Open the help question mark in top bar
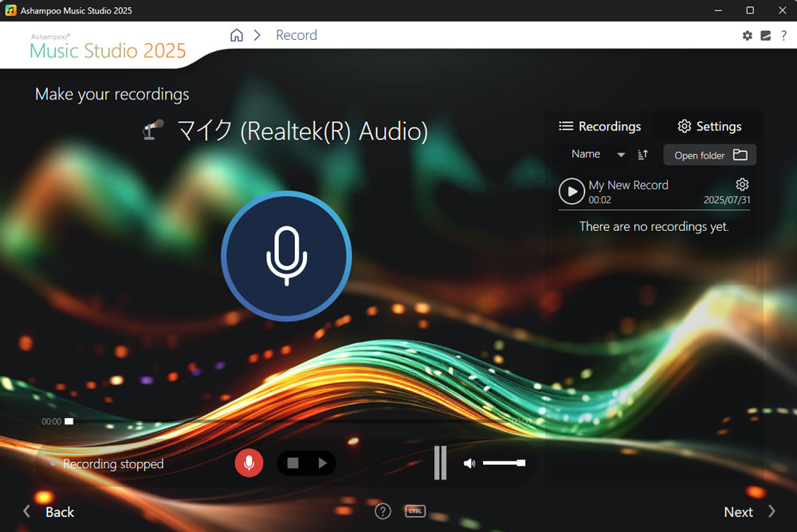Image resolution: width=797 pixels, height=532 pixels. click(783, 36)
